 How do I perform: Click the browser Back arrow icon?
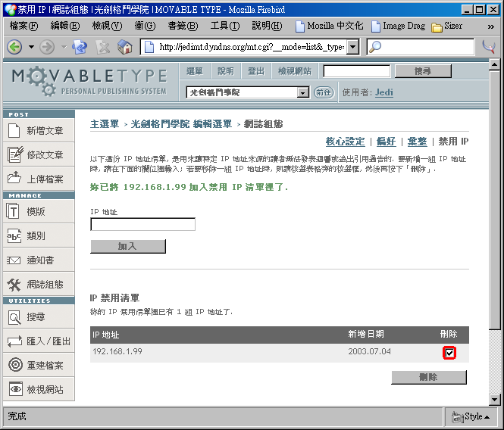pos(14,47)
